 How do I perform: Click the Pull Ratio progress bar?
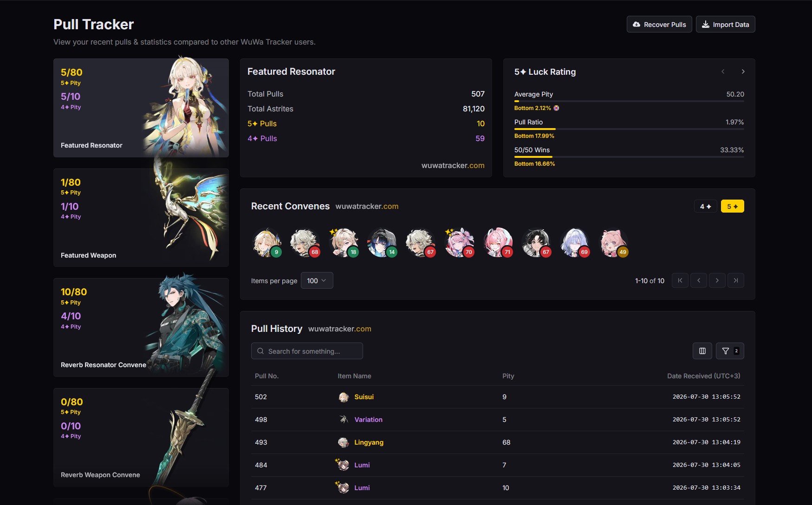coord(629,129)
